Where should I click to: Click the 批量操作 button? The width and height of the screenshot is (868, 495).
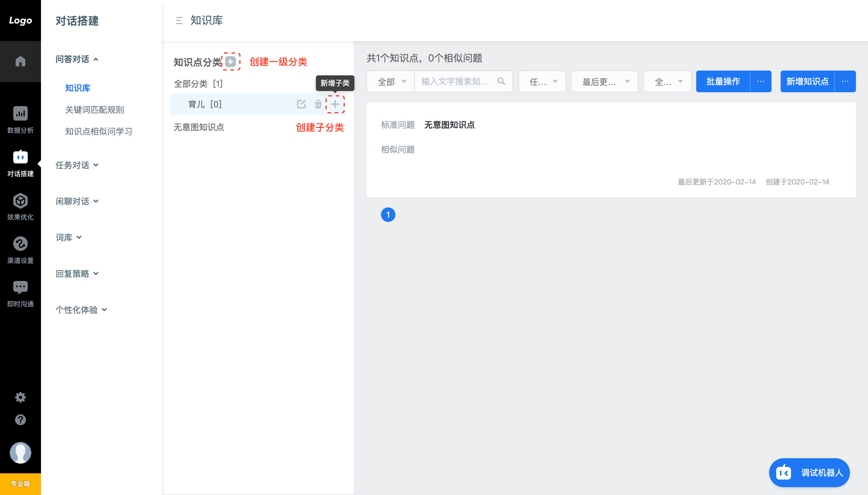pos(723,81)
